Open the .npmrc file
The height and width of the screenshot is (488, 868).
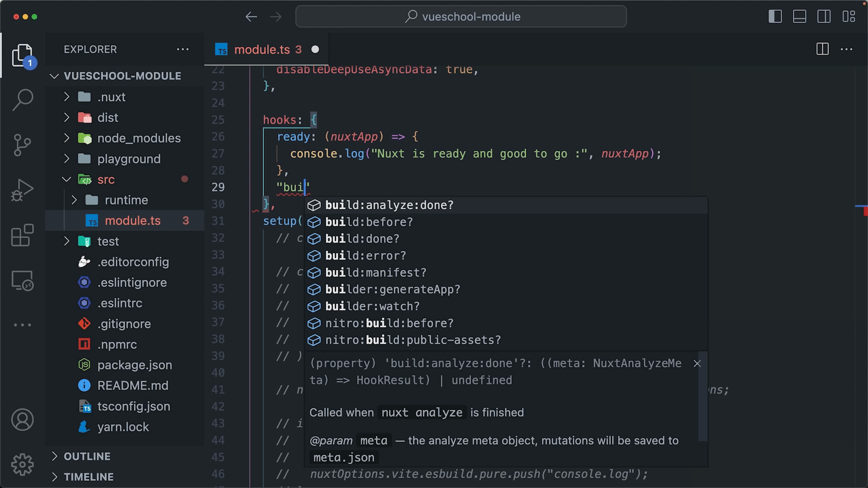pos(125,344)
